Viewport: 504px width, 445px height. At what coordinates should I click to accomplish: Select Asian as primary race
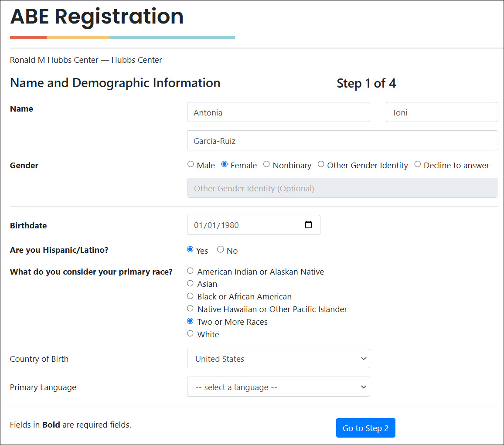coord(190,283)
